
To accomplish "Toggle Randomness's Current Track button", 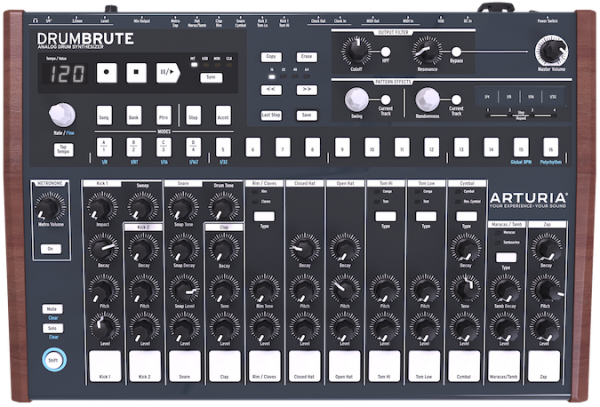I will [456, 100].
